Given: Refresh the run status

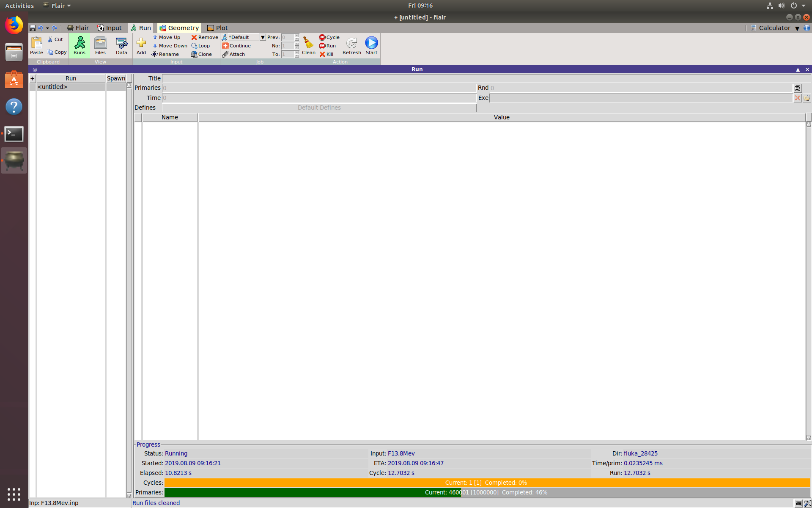Looking at the screenshot, I should (351, 45).
